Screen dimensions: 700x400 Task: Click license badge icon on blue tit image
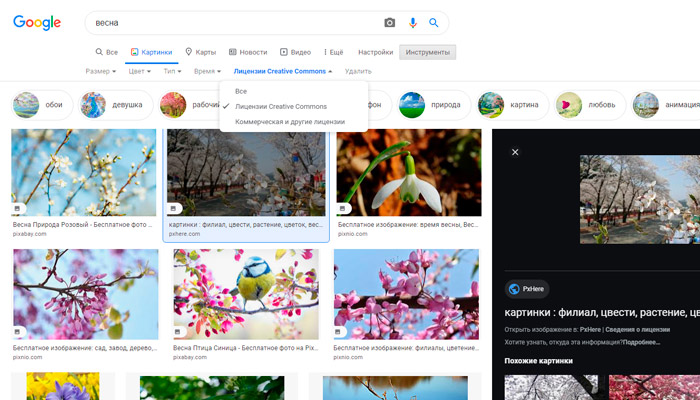click(178, 332)
